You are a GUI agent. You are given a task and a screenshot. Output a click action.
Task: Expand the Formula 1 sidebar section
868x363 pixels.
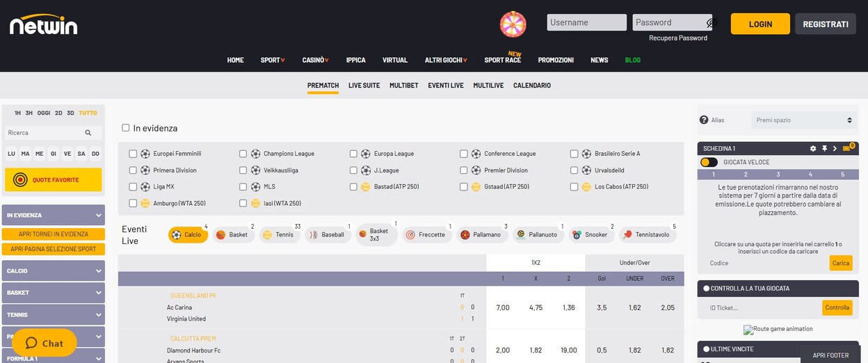click(54, 358)
